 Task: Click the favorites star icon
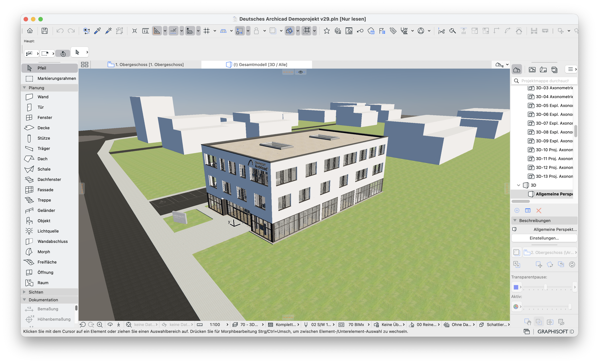(x=326, y=31)
